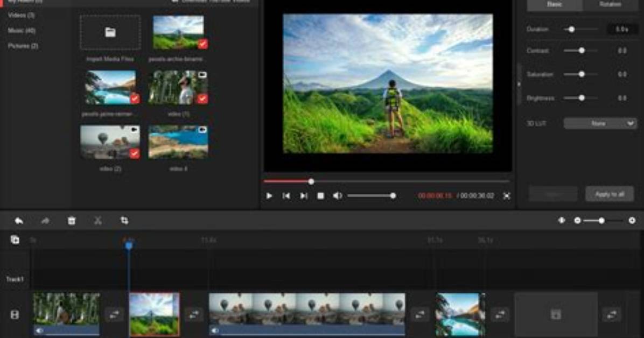Screen dimensions: 644x338
Task: Jump to previous frame in preview
Action: (286, 196)
